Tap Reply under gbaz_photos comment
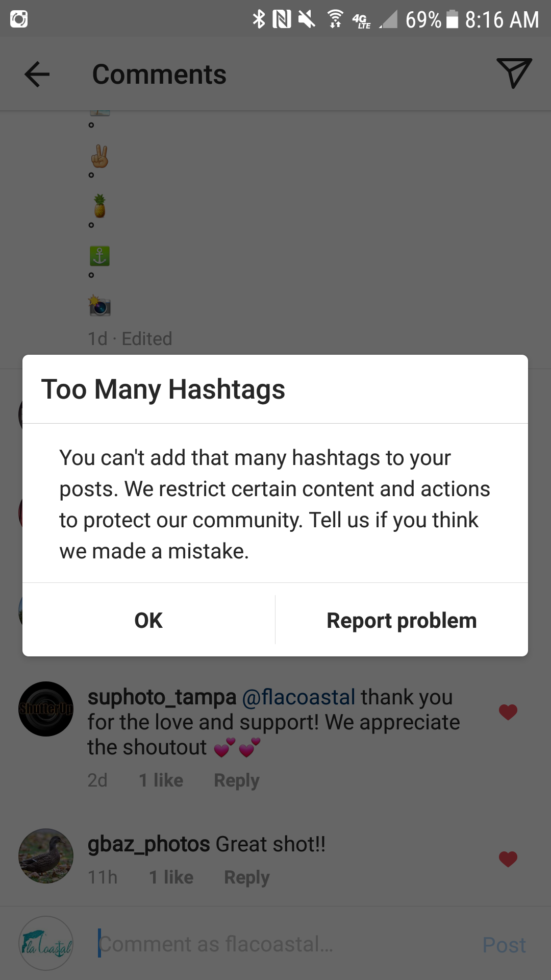 [247, 877]
